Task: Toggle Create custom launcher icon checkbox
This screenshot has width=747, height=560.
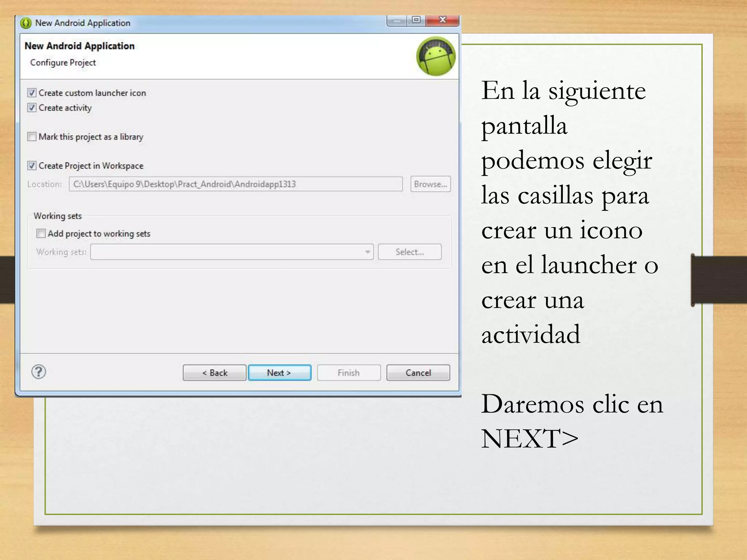Action: (x=32, y=93)
